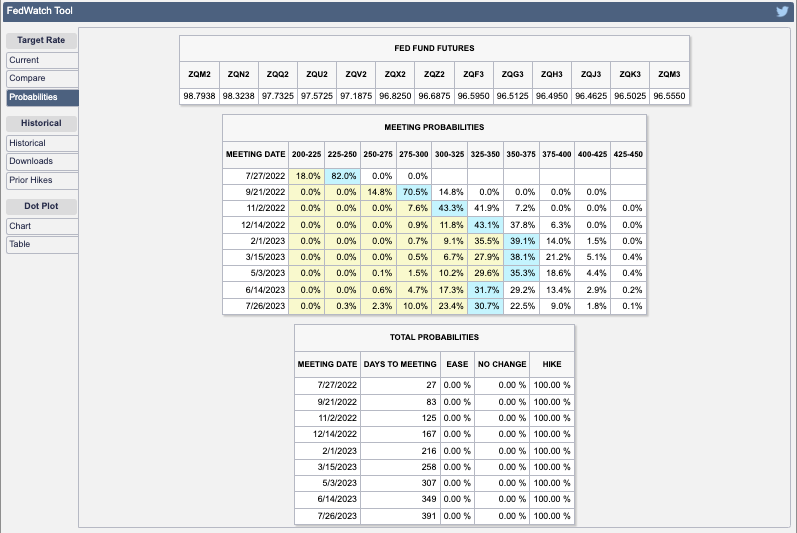Screen dimensions: 797x533
Task: Click the ZQH3 futures column header
Action: tap(551, 74)
